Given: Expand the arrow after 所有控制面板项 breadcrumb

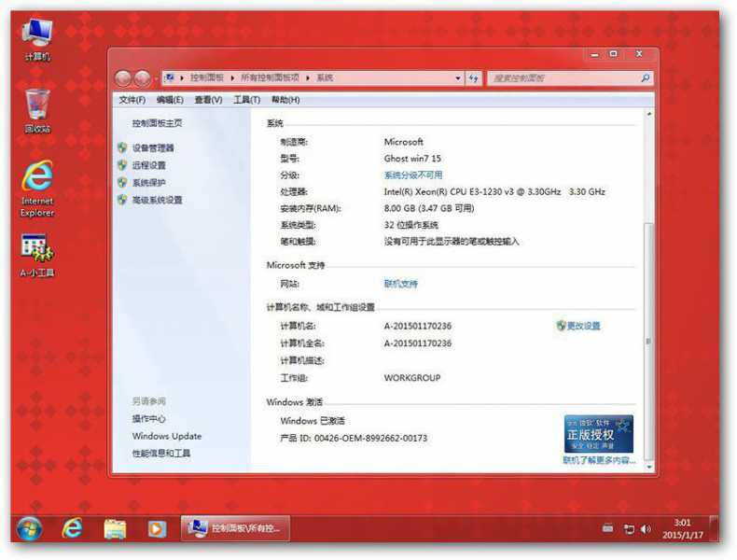Looking at the screenshot, I should (x=308, y=78).
